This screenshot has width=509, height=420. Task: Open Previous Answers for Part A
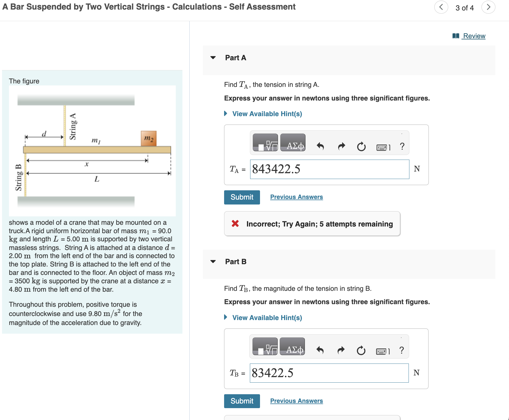point(296,197)
